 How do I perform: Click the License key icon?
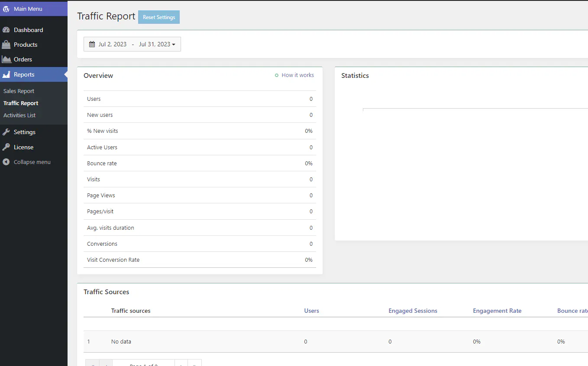7,147
